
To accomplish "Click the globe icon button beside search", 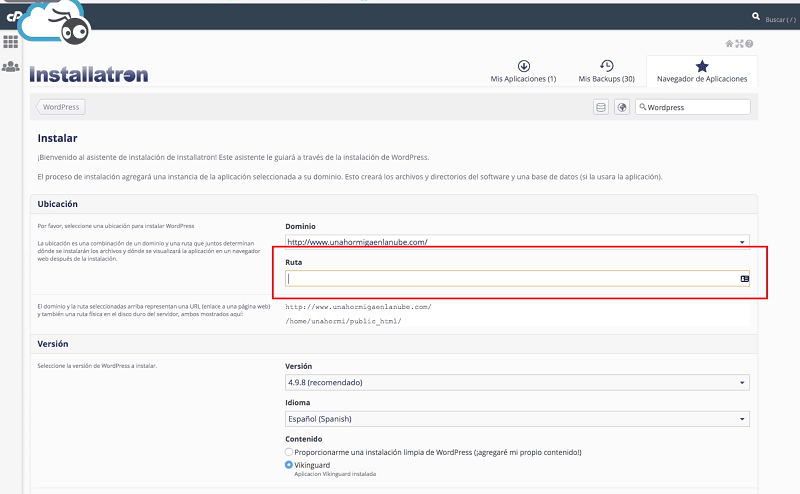I will 621,107.
